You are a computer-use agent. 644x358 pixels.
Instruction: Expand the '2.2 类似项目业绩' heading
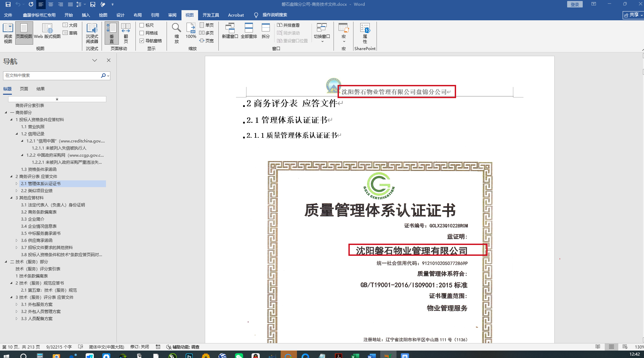point(17,191)
